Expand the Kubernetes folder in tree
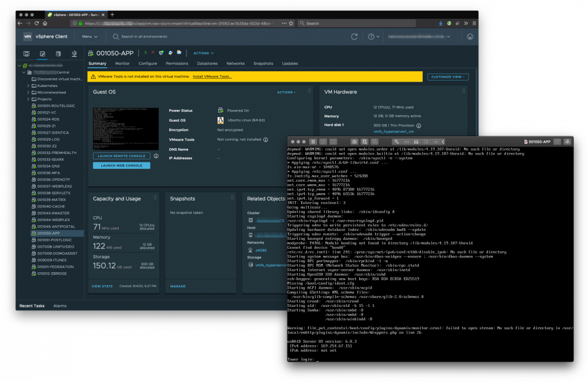This screenshot has height=381, width=588. click(28, 86)
